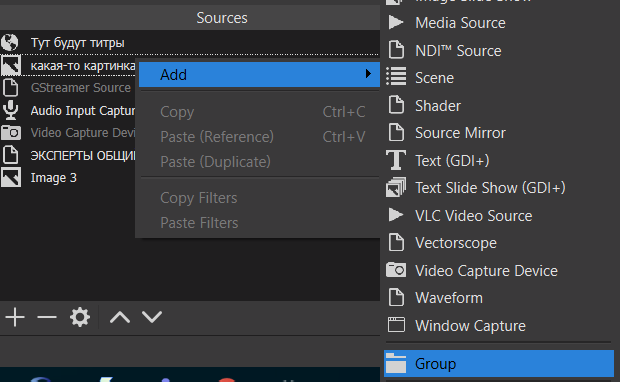Move the source up with the up arrow
The height and width of the screenshot is (382, 620).
(120, 317)
